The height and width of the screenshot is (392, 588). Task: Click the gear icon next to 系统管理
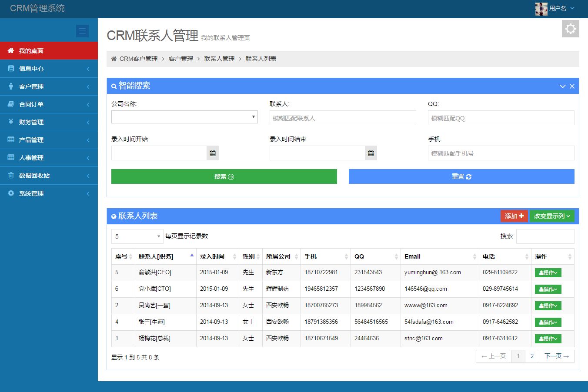tap(11, 193)
